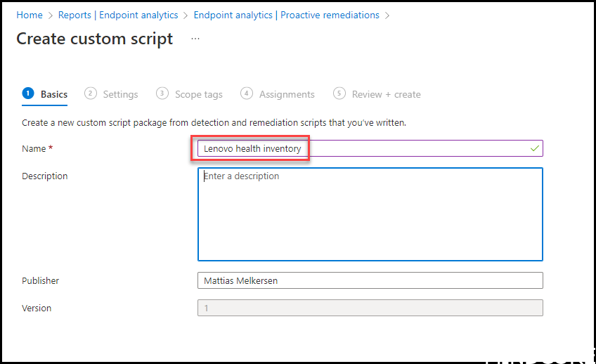Click chevron after Proactive remediations breadcrumb
Viewport: 596px width, 364px height.
coord(387,15)
